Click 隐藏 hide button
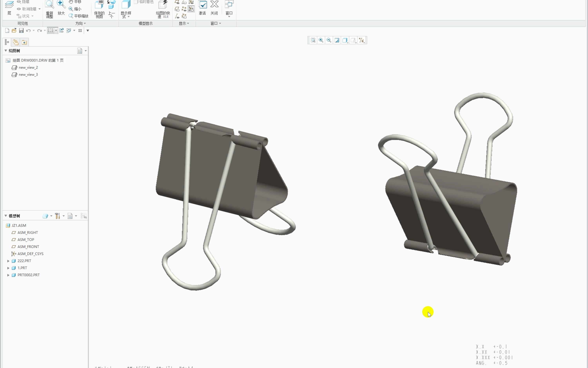Image resolution: width=588 pixels, height=368 pixels. click(x=23, y=2)
